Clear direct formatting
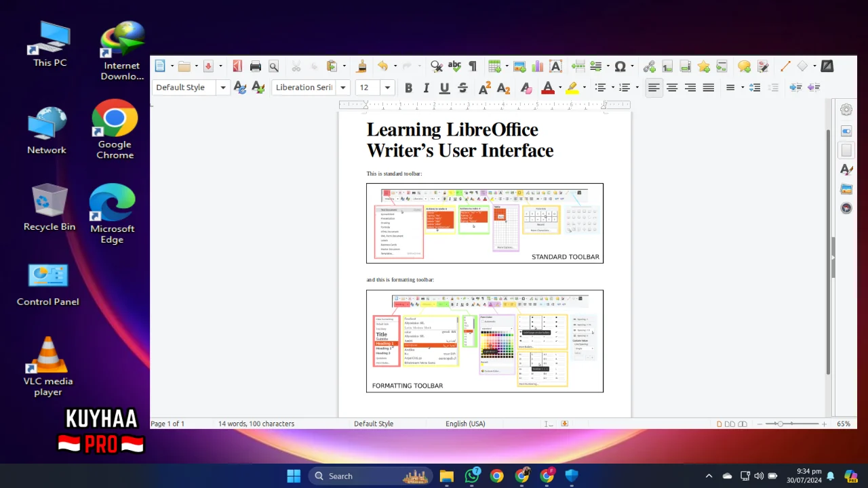Viewport: 868px width, 488px height. coord(526,87)
